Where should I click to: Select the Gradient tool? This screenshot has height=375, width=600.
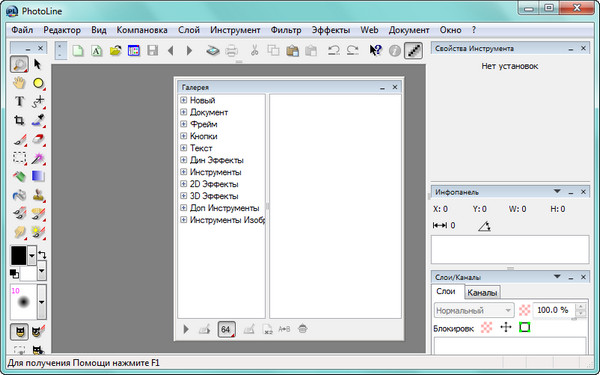[x=38, y=176]
